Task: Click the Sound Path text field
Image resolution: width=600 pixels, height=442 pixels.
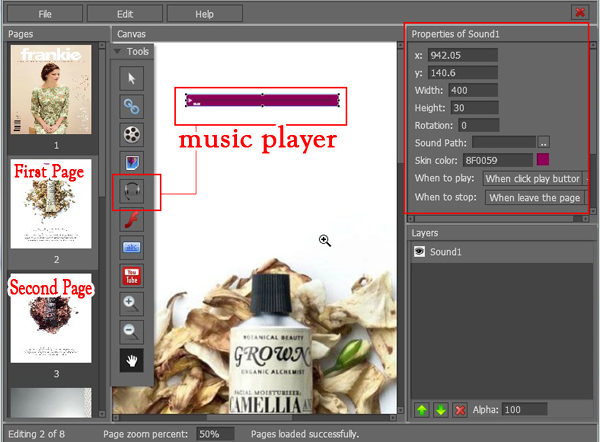Action: 504,142
